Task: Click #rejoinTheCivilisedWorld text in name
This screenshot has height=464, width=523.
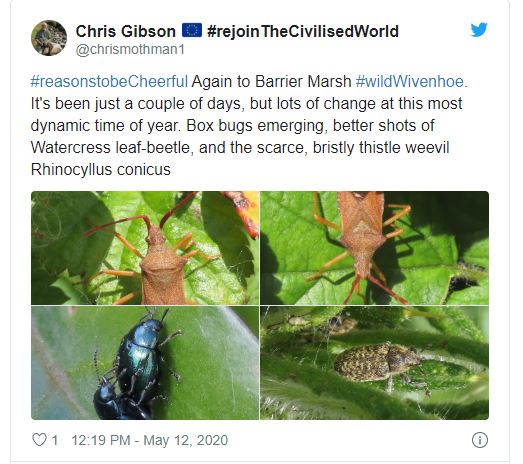Action: (303, 31)
